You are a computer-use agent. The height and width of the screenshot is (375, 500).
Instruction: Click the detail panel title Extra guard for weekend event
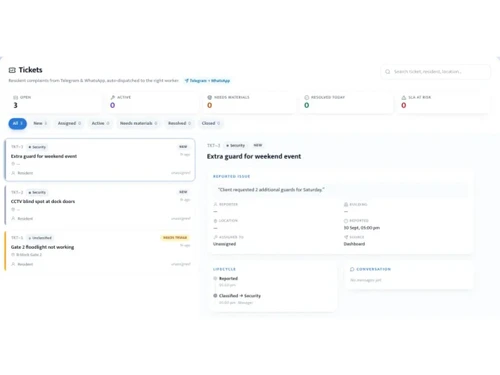tap(254, 156)
